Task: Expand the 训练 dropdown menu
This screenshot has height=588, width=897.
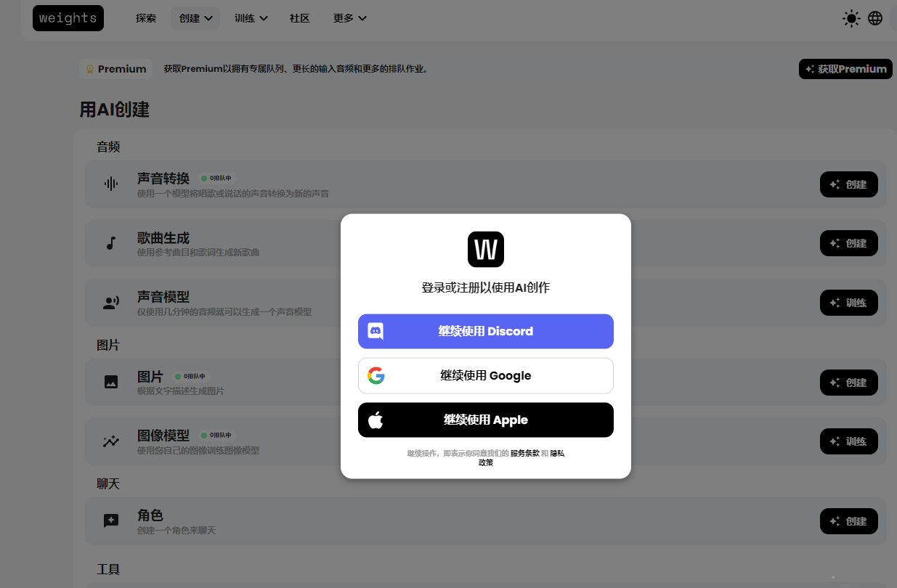Action: point(251,18)
